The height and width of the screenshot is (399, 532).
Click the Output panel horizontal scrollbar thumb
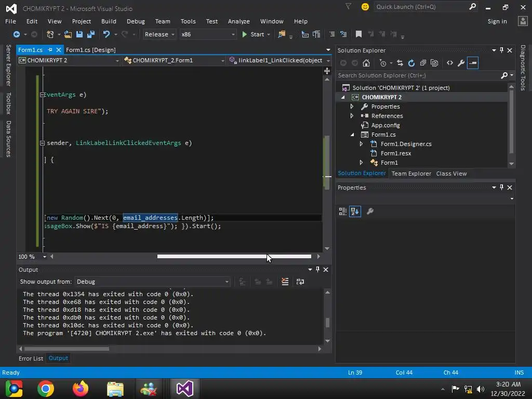pos(66,349)
